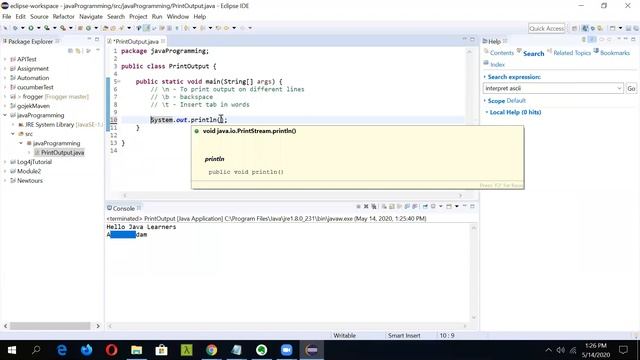Minimize the Console view
Image resolution: width=640 pixels, height=360 pixels.
pyautogui.click(x=464, y=206)
